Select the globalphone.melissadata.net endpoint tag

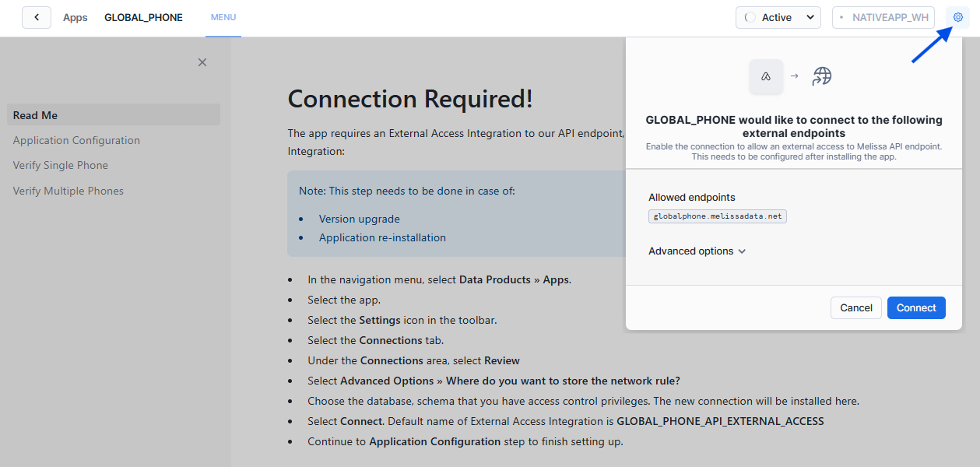[x=718, y=216]
